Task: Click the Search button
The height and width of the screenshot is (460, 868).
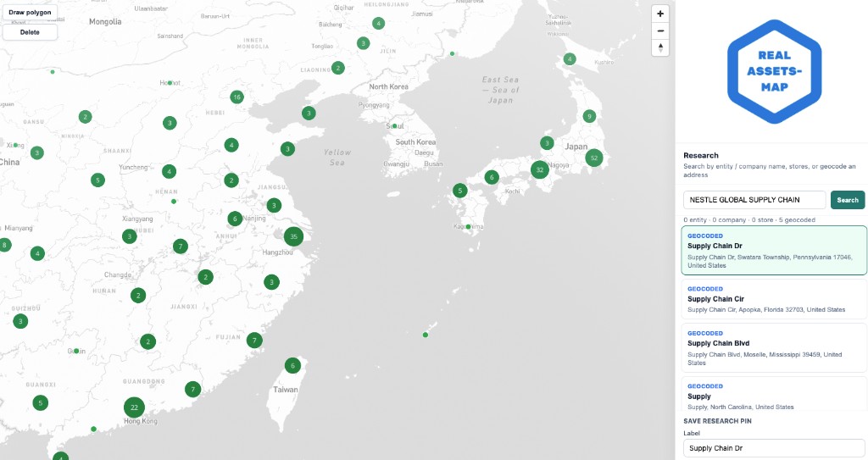Action: pyautogui.click(x=847, y=200)
